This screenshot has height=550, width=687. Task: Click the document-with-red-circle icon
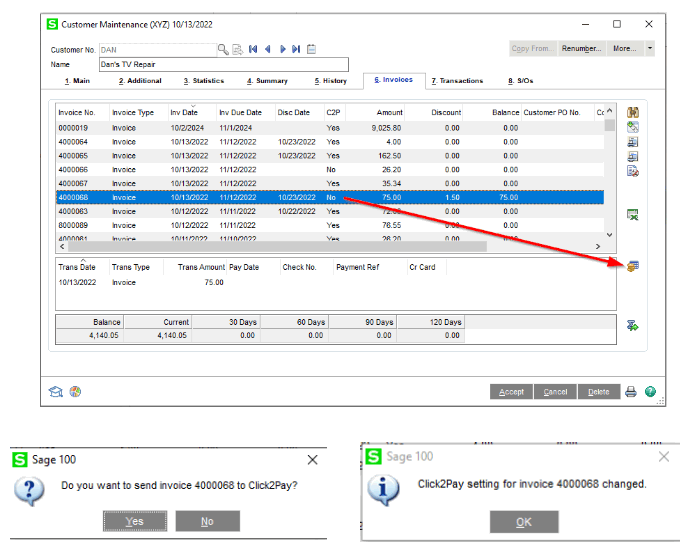coord(633,171)
